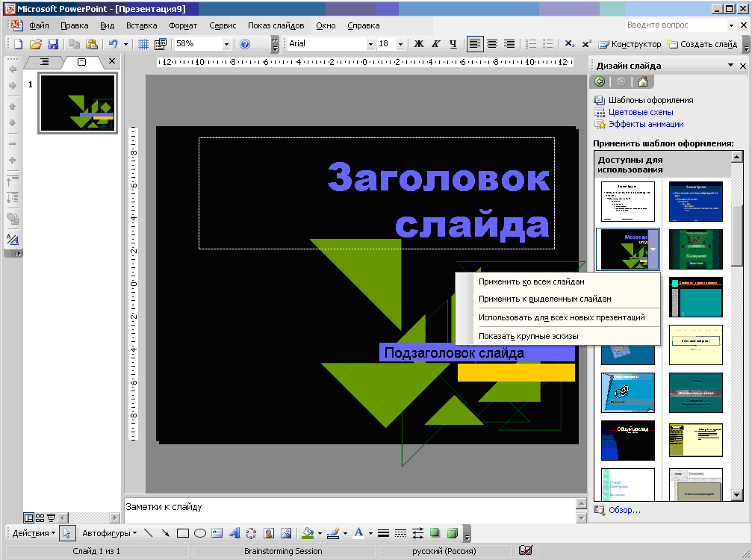
Task: Click the Undo arrow icon
Action: coord(114,44)
